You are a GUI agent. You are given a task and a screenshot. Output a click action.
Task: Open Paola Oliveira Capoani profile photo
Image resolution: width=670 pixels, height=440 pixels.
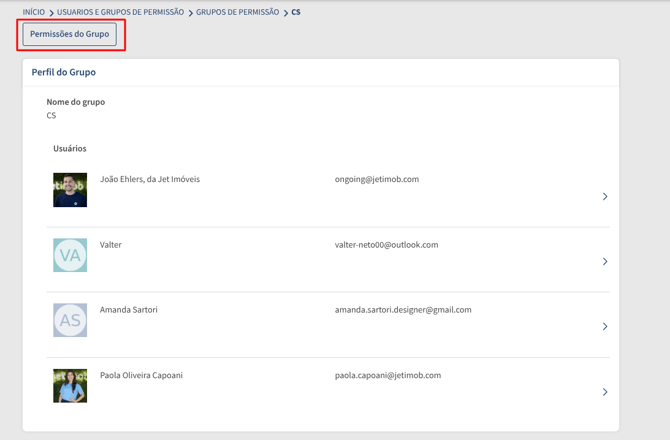point(70,386)
